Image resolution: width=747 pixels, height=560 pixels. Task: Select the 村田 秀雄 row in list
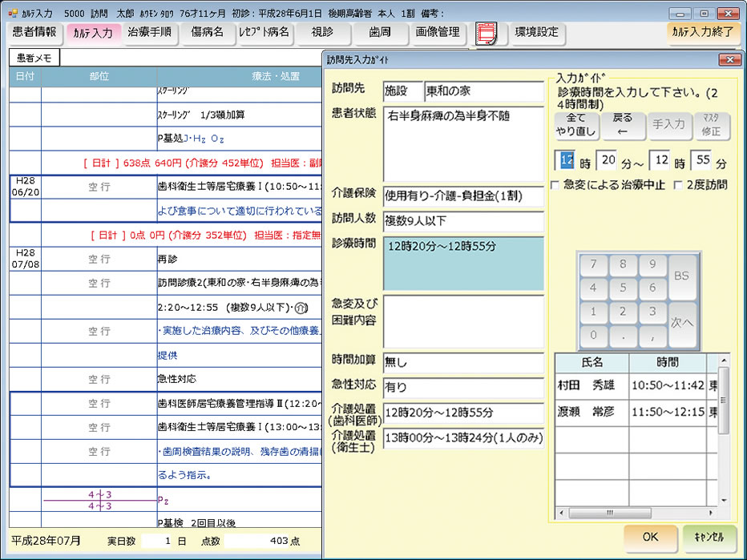[591, 386]
